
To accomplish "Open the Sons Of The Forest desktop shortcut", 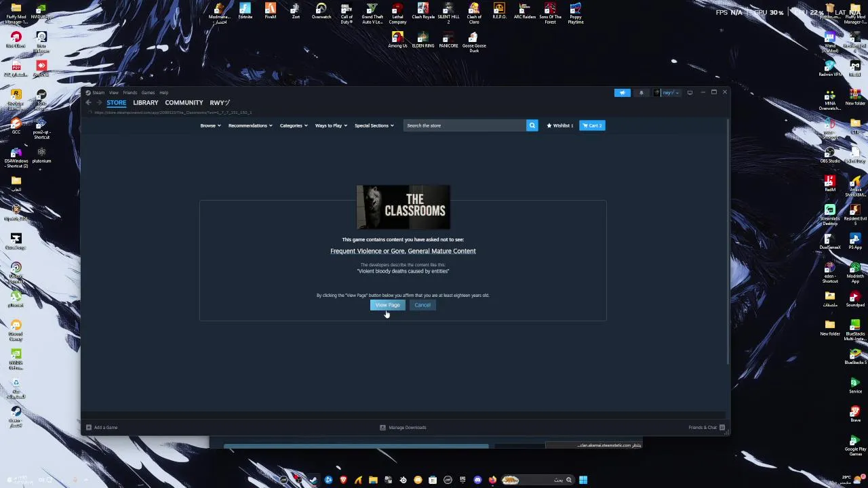I will 550,13.
